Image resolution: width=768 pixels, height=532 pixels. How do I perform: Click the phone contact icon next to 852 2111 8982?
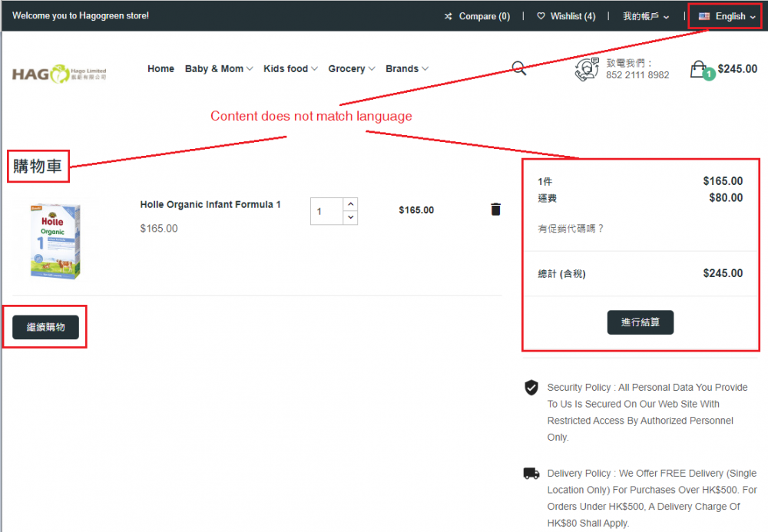(587, 69)
